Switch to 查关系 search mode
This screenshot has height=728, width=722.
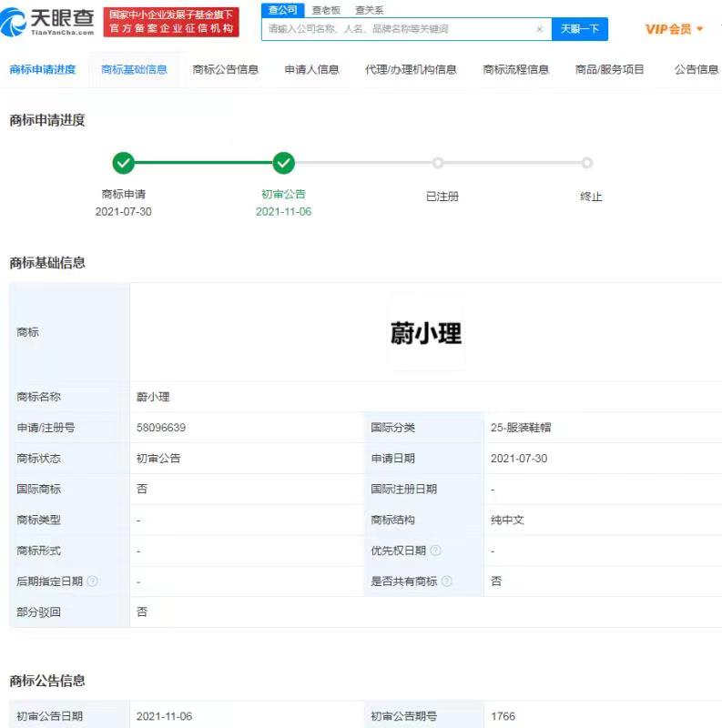pyautogui.click(x=369, y=10)
